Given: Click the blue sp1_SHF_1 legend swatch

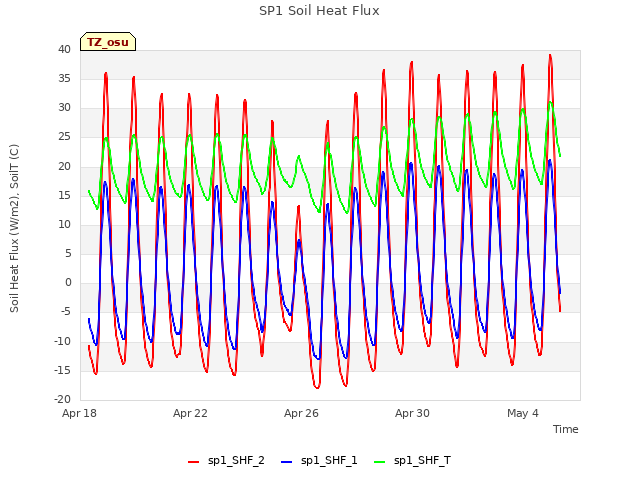Looking at the screenshot, I should 287,462.
